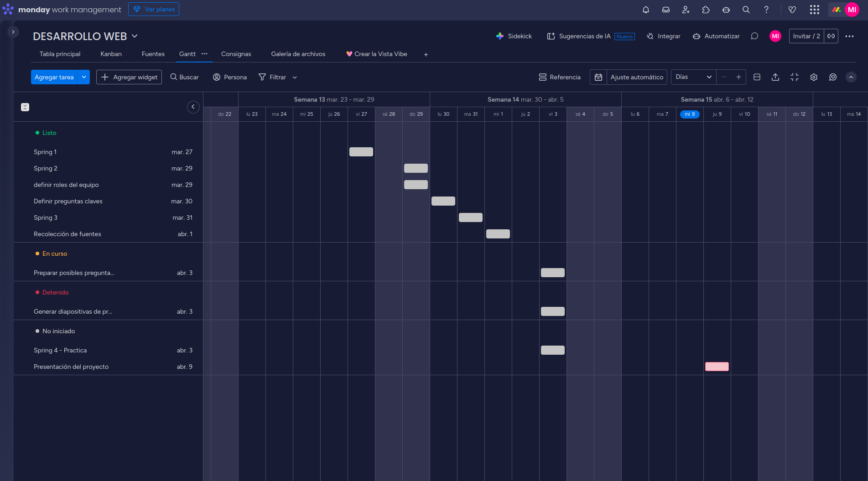Filter by Persona
Screen dimensions: 868x481
pos(230,77)
